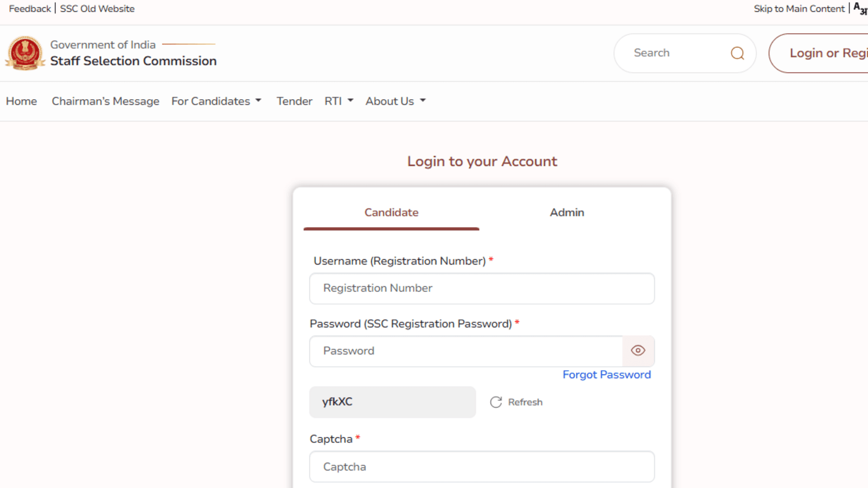This screenshot has height=488, width=868.
Task: Click Skip to Main Content link
Action: [799, 9]
